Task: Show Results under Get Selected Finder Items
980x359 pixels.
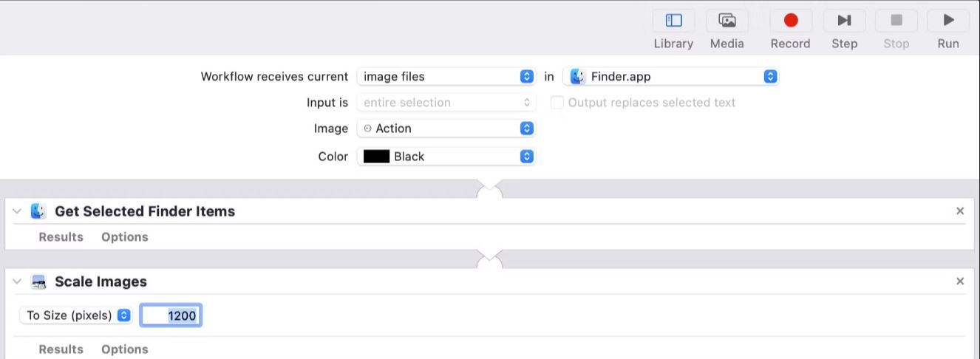Action: click(61, 237)
